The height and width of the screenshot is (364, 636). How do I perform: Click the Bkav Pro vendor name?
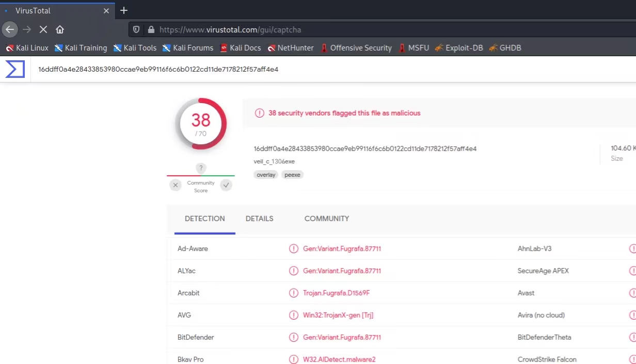coord(190,359)
